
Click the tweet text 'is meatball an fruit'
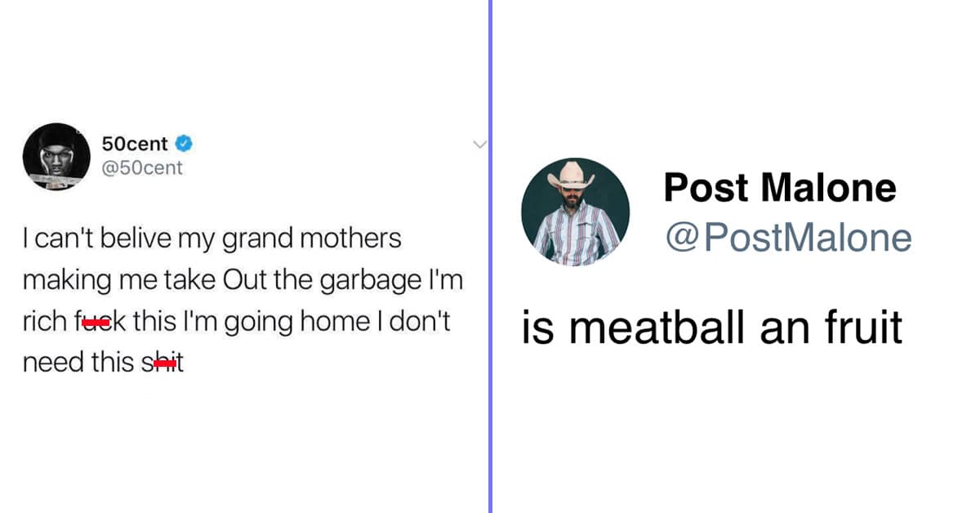711,327
